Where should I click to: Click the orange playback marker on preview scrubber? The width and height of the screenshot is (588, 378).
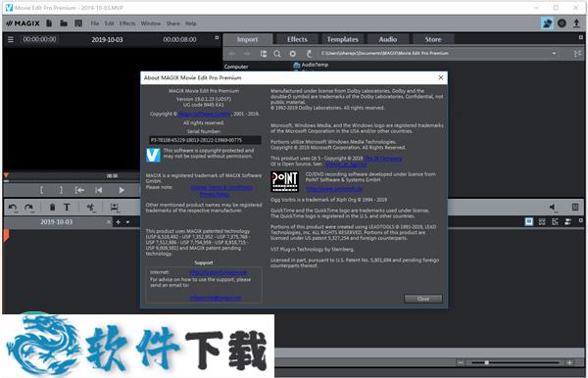(6, 175)
